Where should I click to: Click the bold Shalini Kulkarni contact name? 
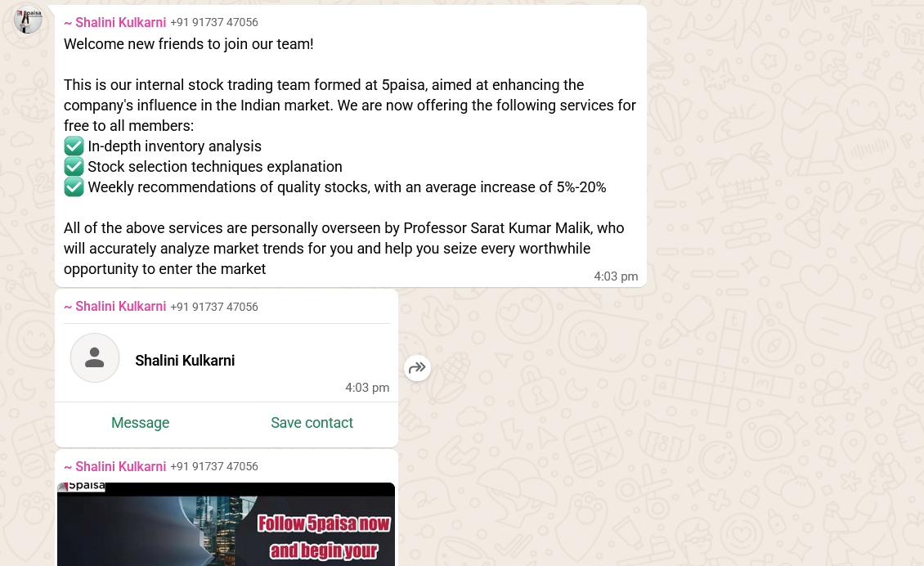(185, 361)
